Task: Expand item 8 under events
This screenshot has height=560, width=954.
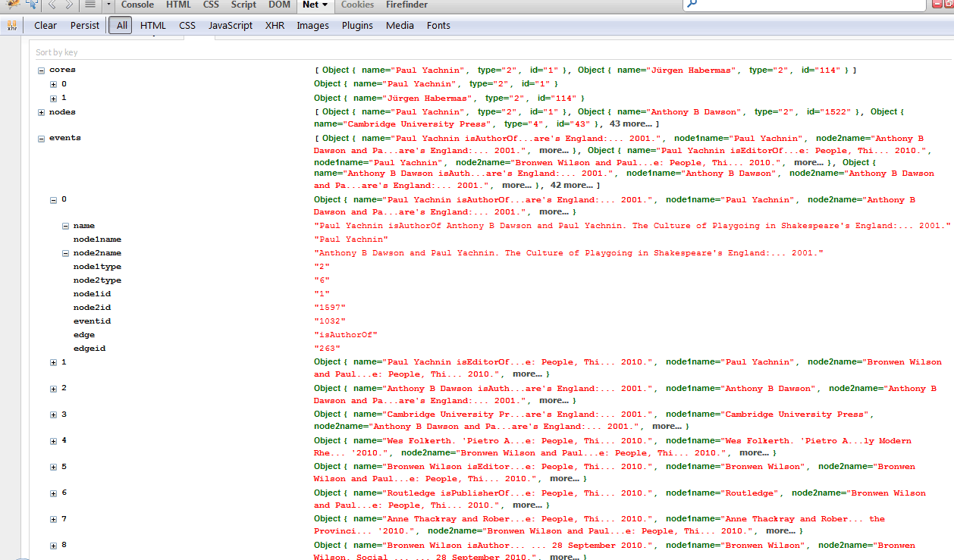Action: (54, 546)
